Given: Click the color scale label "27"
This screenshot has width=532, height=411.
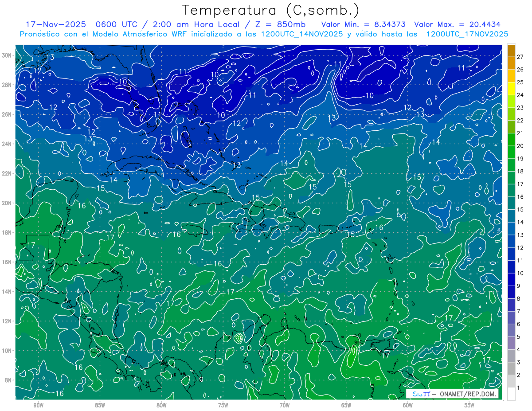Looking at the screenshot, I should (x=520, y=56).
